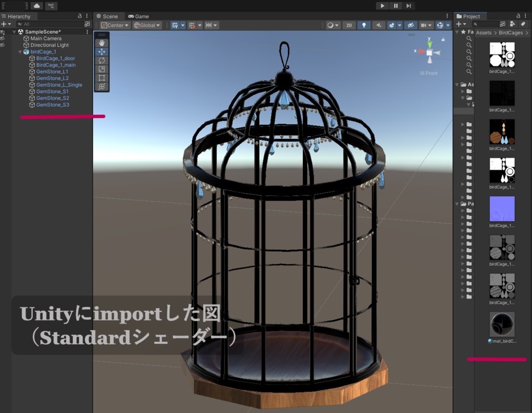532x413 pixels.
Task: Select the Rotate tool
Action: 102,60
